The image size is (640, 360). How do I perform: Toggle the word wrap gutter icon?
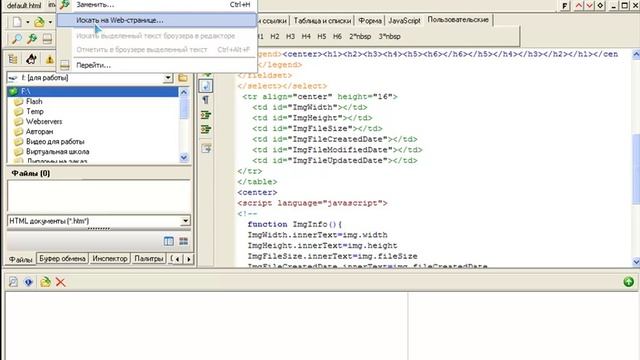(206, 86)
